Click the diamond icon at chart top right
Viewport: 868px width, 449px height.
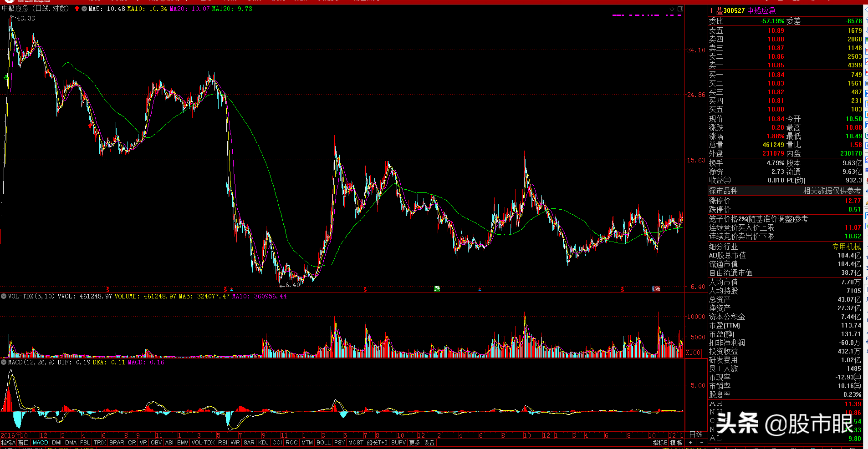(x=672, y=9)
